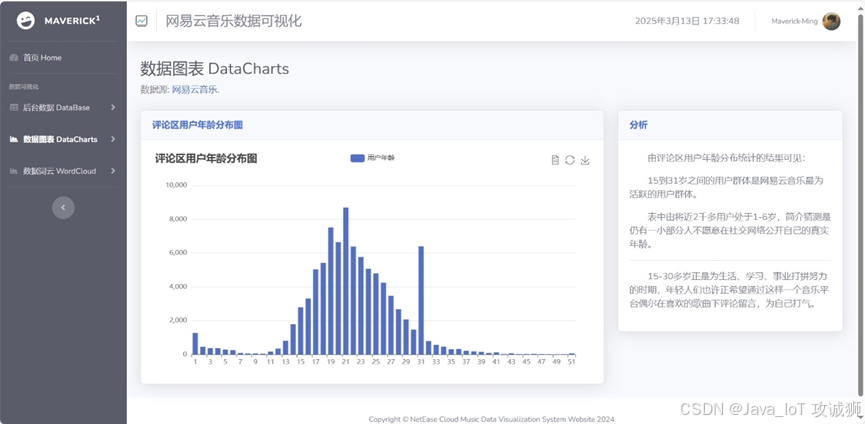Click the Home dashboard icon
Viewport: 865px width, 424px height.
click(x=14, y=57)
